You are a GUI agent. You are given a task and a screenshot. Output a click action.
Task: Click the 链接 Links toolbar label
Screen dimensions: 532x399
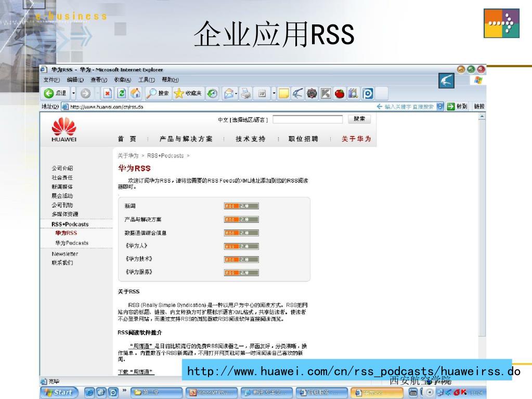click(x=479, y=107)
